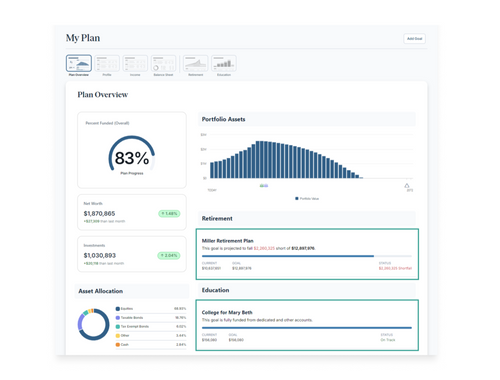Click the My Plan page title
This screenshot has height=380, width=500.
click(83, 38)
